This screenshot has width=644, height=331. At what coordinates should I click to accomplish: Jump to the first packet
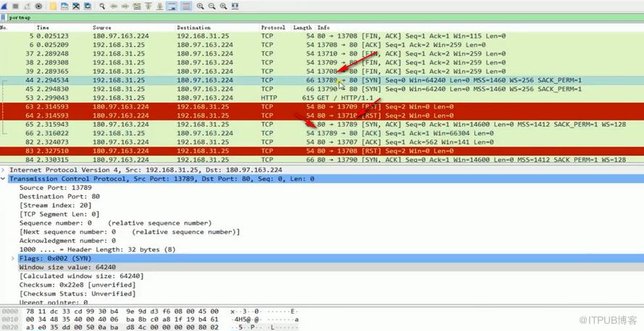click(x=148, y=7)
